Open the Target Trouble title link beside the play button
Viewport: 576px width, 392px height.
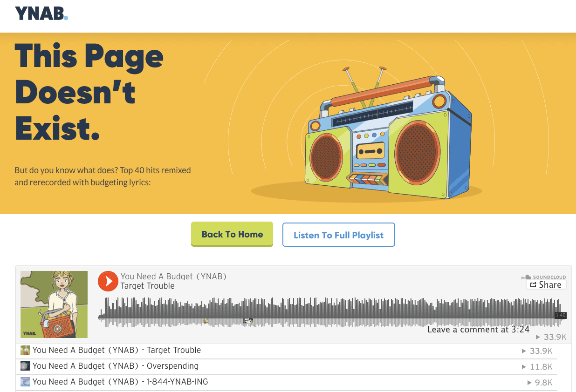click(x=148, y=286)
